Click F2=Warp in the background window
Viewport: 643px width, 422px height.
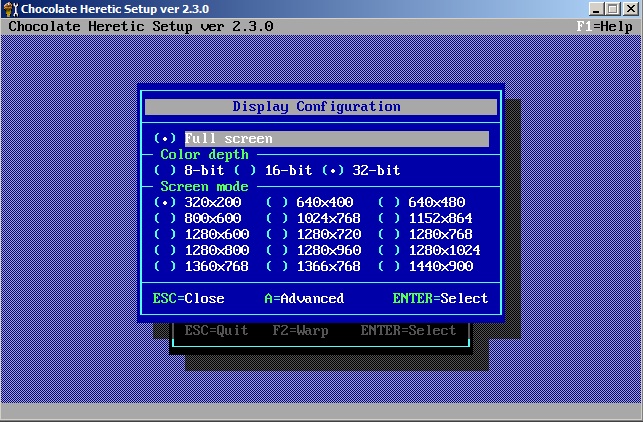(301, 330)
